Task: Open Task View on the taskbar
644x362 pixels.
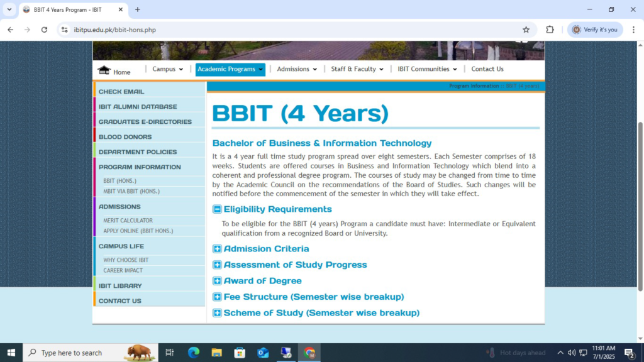Action: pyautogui.click(x=169, y=353)
